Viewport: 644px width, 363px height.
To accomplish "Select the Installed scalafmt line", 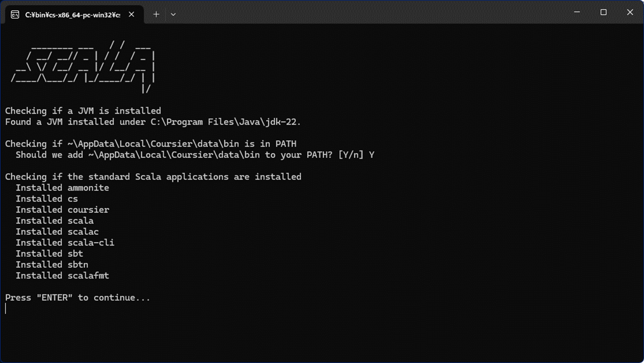I will pyautogui.click(x=63, y=275).
